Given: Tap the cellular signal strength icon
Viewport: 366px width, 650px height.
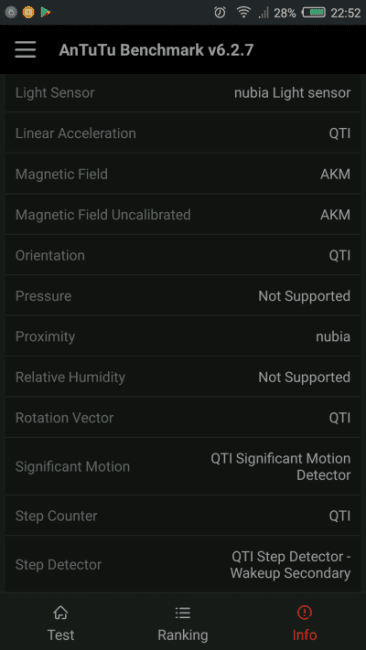Looking at the screenshot, I should tap(264, 13).
